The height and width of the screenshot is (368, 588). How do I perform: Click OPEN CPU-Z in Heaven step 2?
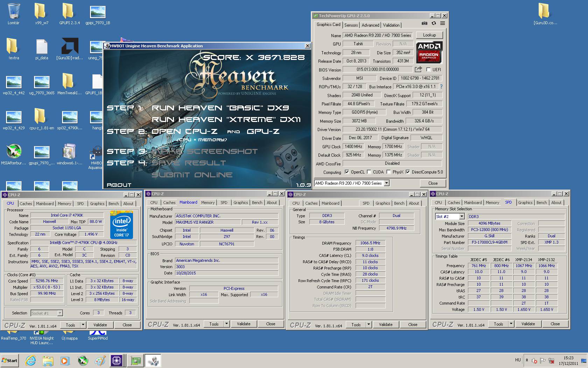pyautogui.click(x=184, y=131)
